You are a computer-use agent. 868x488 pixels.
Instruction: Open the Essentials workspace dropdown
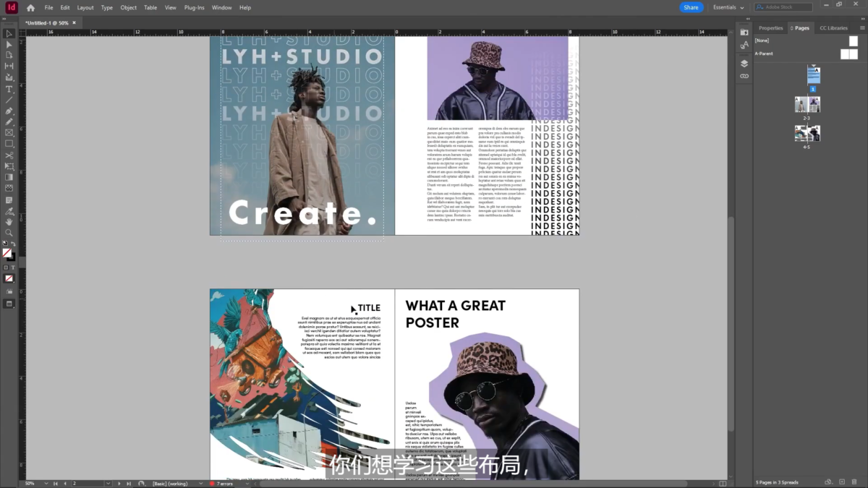(728, 7)
